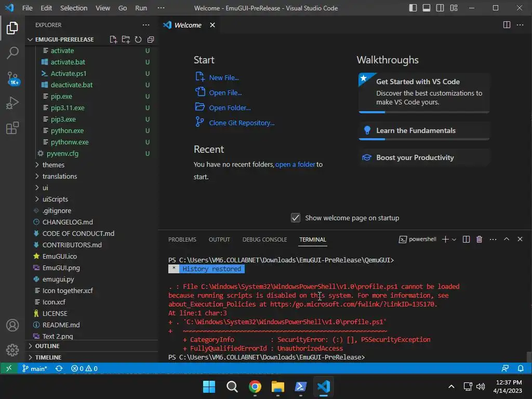This screenshot has height=399, width=532.
Task: Open Run and Debug view
Action: click(x=12, y=103)
